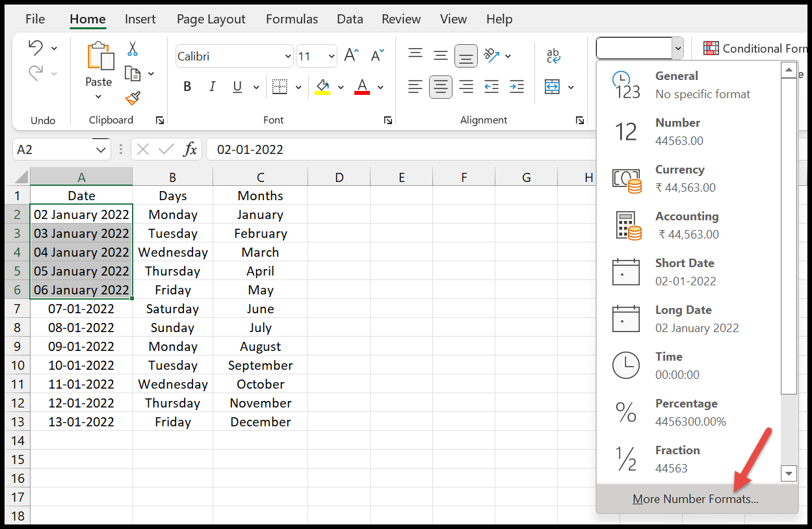812x529 pixels.
Task: Click the Top Align icon
Action: (x=415, y=55)
